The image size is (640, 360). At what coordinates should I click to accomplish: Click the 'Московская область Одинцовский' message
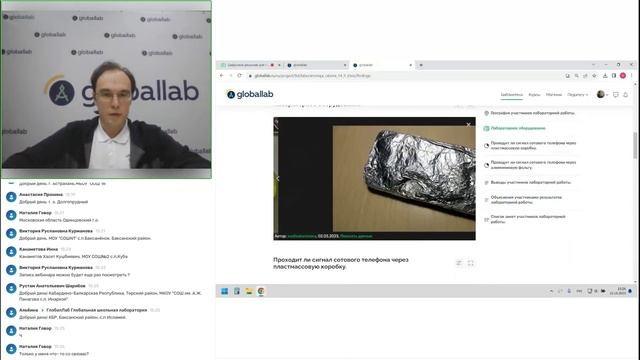[59, 220]
